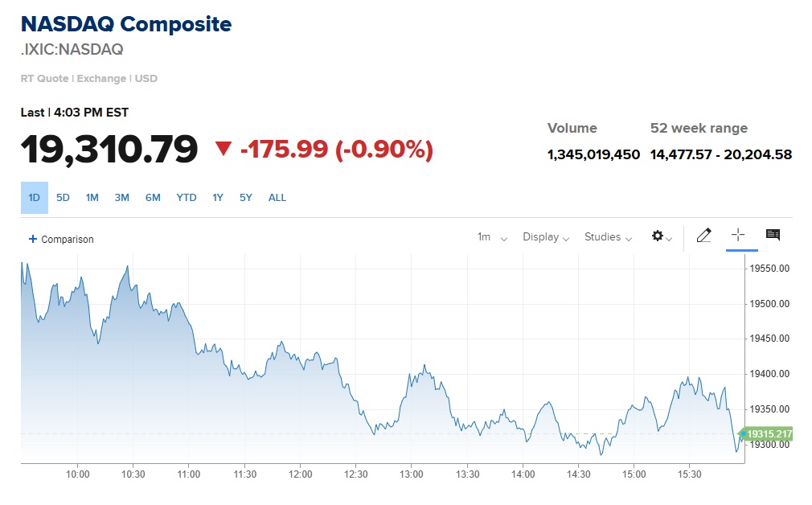812x505 pixels.
Task: Click the ALL time range button
Action: coord(277,198)
